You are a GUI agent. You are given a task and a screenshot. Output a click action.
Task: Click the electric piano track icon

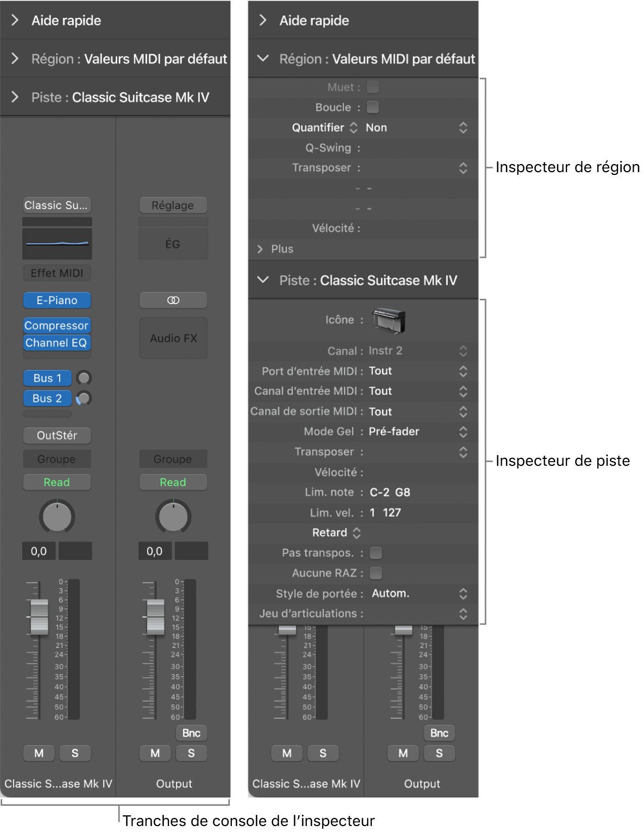point(389,320)
